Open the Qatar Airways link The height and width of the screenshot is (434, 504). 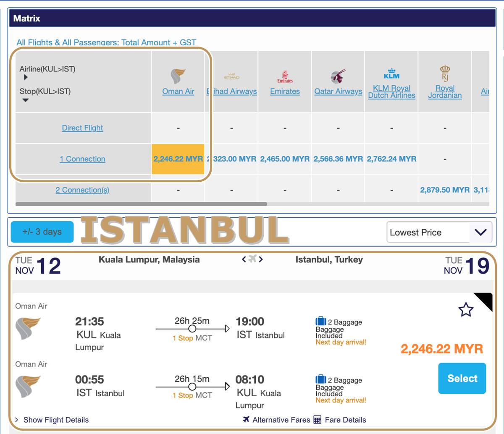pos(338,91)
